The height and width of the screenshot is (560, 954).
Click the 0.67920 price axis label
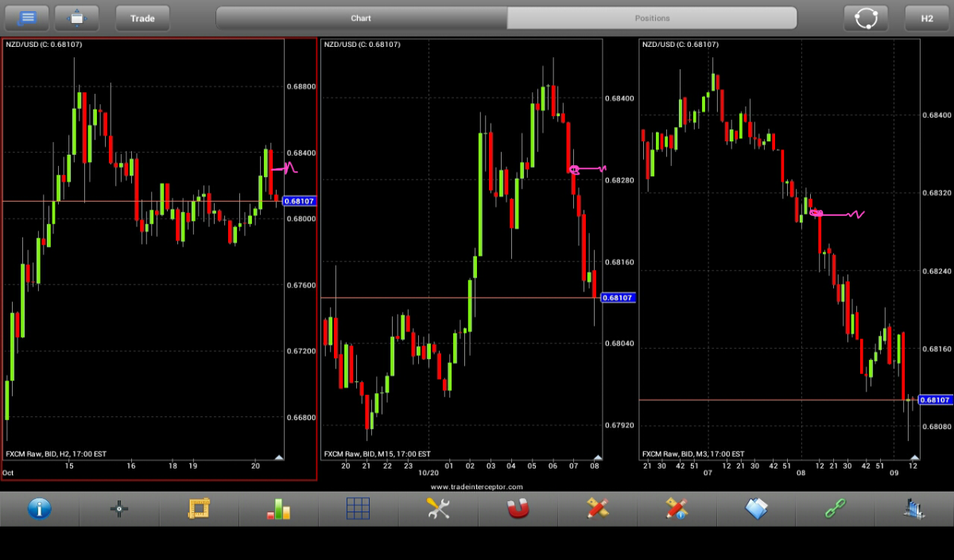pyautogui.click(x=619, y=426)
